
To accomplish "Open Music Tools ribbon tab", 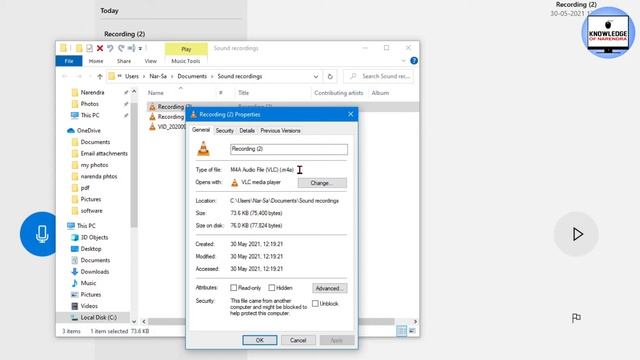I will (186, 61).
